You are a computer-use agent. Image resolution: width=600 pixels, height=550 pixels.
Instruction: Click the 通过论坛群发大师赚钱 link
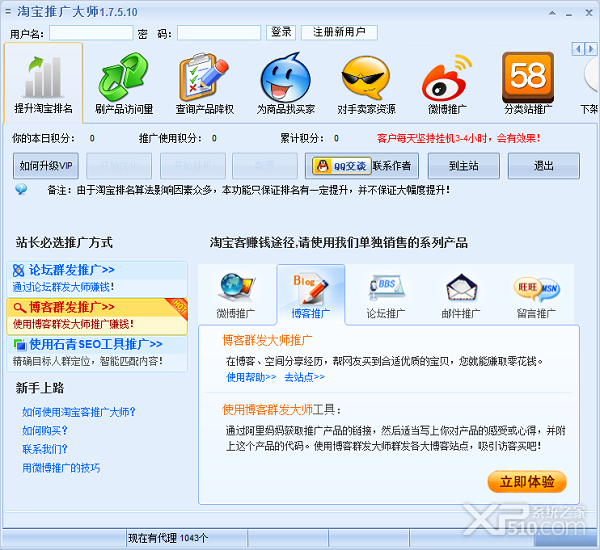(63, 287)
